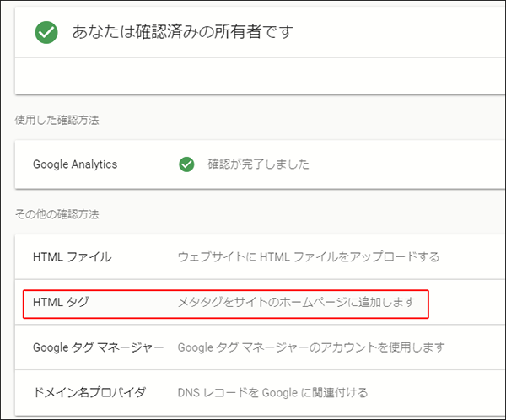Click the ドメイン名プロバイダ label text
Image resolution: width=506 pixels, height=420 pixels.
89,392
